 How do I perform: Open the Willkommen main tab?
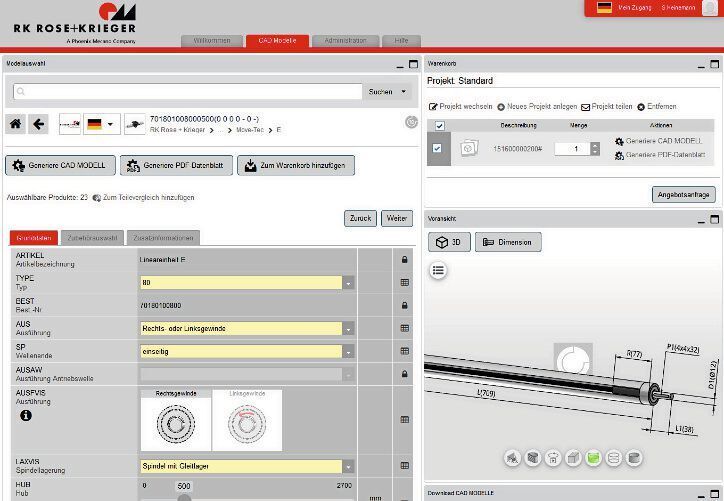tap(212, 41)
